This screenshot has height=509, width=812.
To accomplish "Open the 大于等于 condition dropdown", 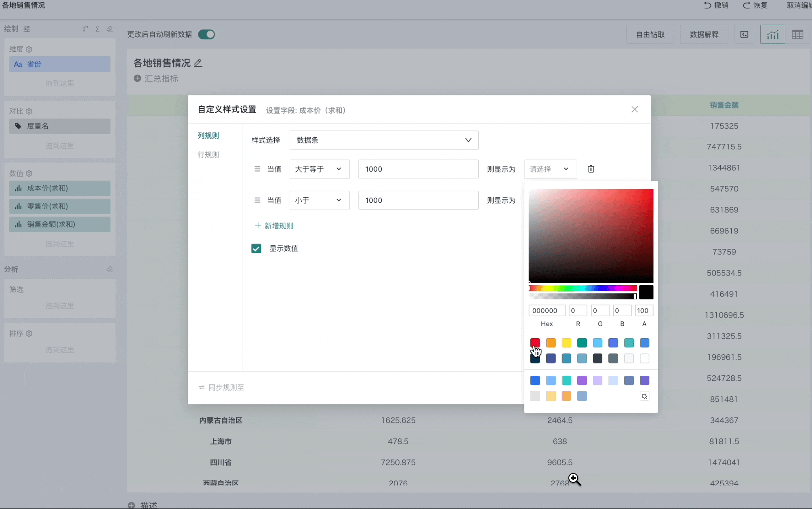I will pyautogui.click(x=319, y=169).
